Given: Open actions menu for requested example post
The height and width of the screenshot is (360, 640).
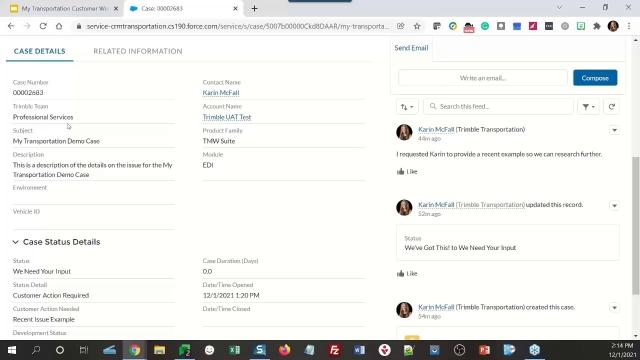Looking at the screenshot, I should tap(614, 130).
